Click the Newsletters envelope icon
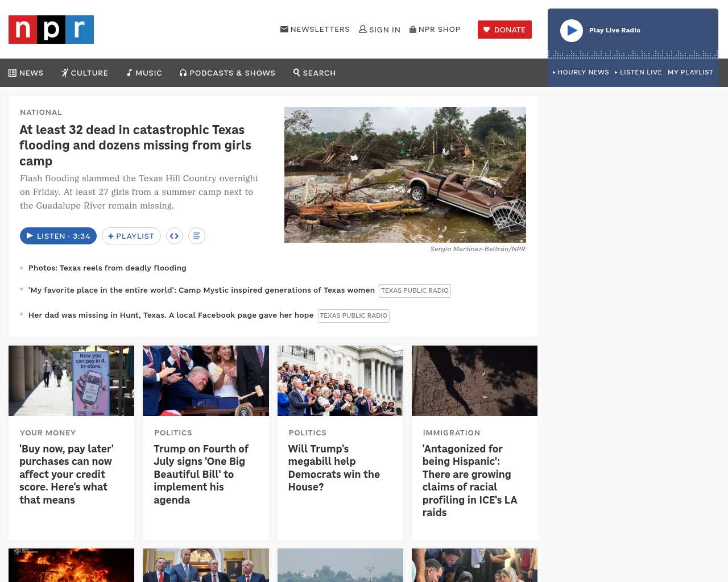This screenshot has height=582, width=728. click(284, 29)
